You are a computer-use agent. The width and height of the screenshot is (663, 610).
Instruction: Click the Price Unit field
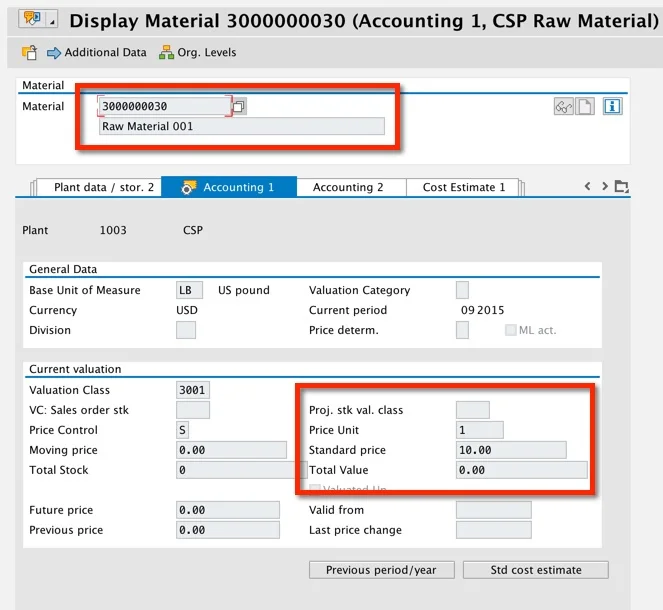pos(479,430)
